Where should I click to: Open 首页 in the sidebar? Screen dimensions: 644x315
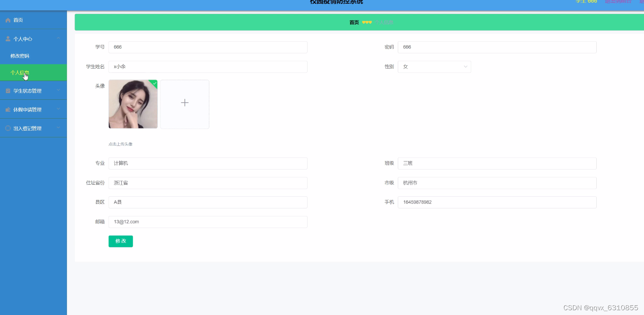(x=33, y=20)
